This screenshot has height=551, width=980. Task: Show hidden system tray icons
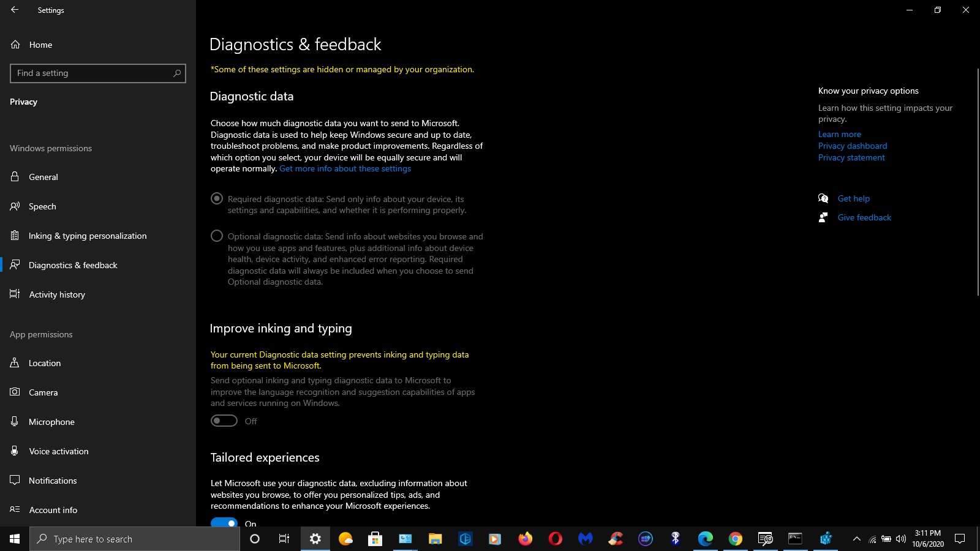(x=857, y=539)
